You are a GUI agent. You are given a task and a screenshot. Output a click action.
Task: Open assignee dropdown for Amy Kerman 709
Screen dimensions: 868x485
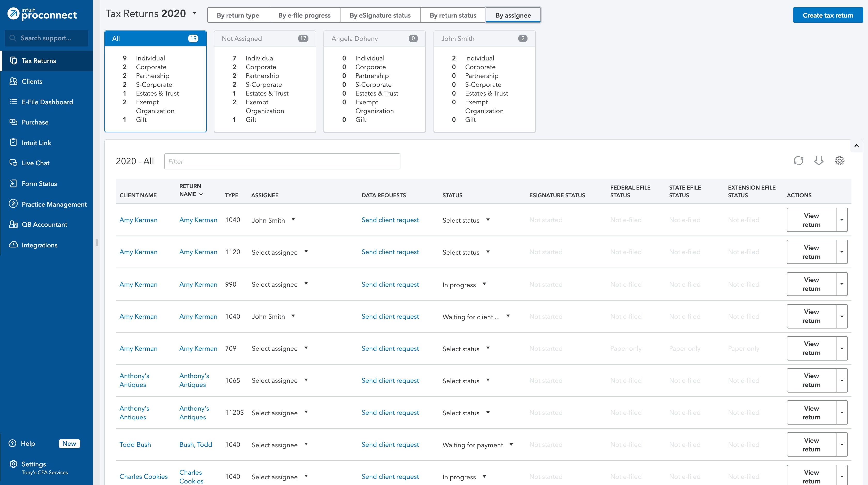[x=280, y=349]
